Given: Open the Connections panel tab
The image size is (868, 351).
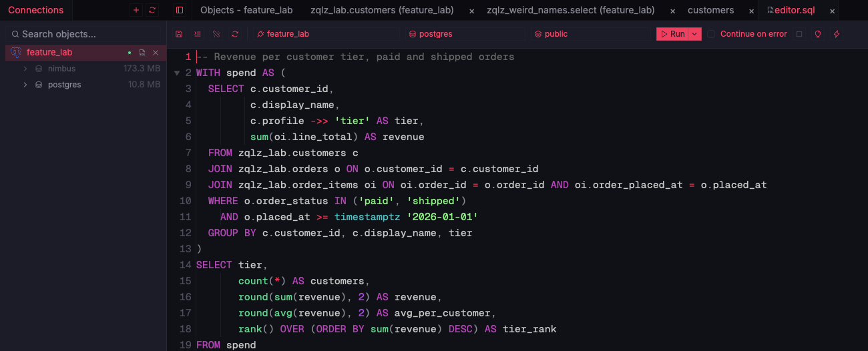Looking at the screenshot, I should [36, 10].
